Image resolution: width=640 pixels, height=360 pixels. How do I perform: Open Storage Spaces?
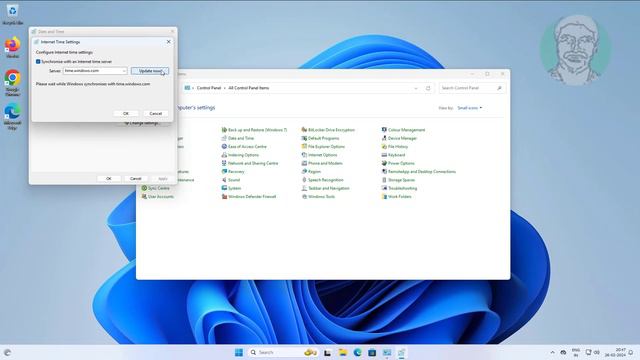[398, 180]
